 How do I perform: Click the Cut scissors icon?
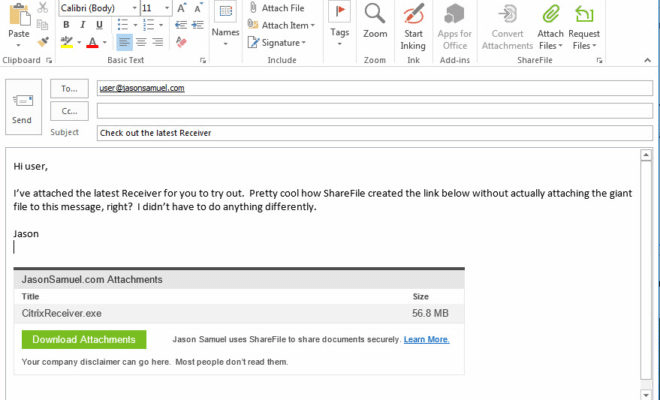43,8
